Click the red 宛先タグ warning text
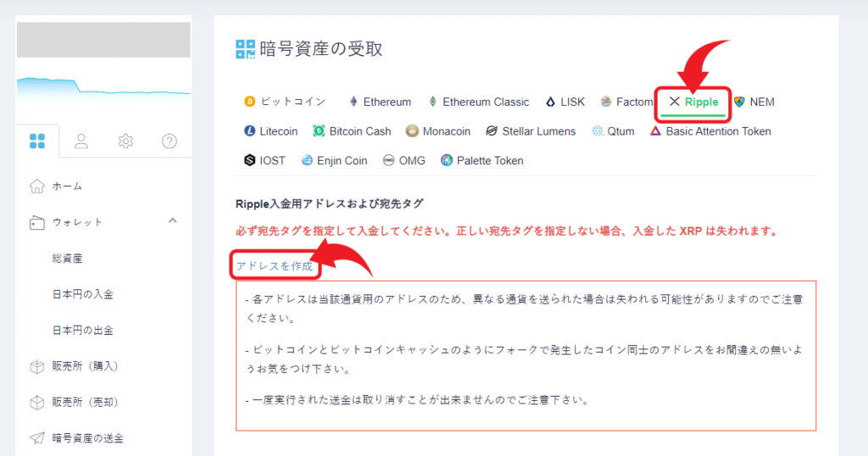 (507, 231)
